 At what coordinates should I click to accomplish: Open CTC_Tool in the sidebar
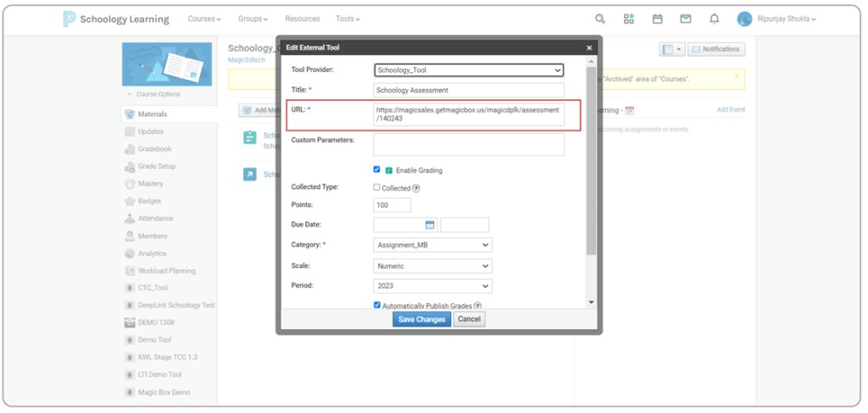tap(153, 287)
